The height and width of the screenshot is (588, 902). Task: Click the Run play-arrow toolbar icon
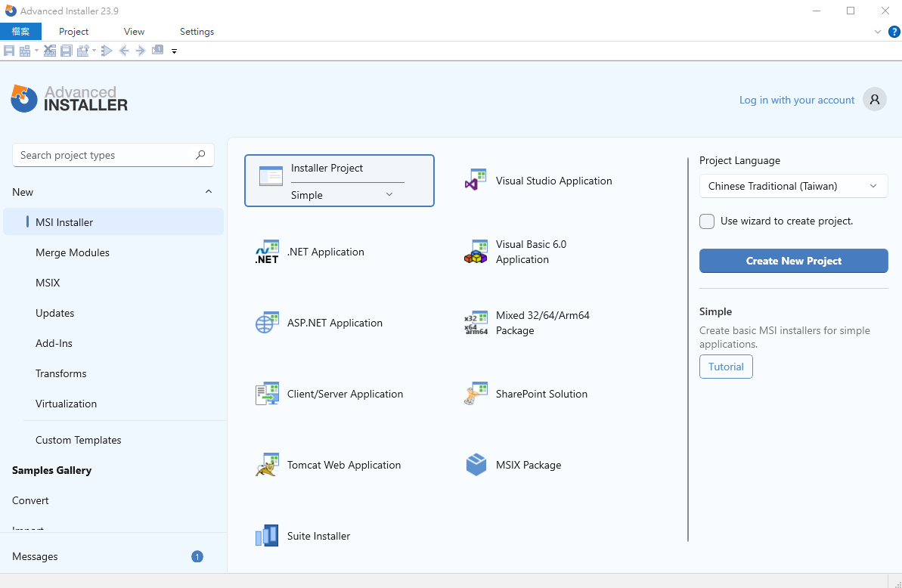click(107, 51)
